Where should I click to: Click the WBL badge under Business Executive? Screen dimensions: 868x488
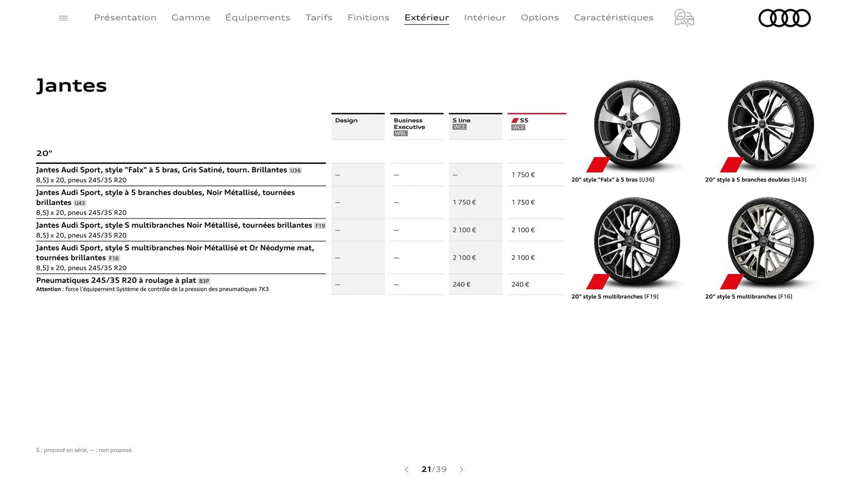(400, 133)
